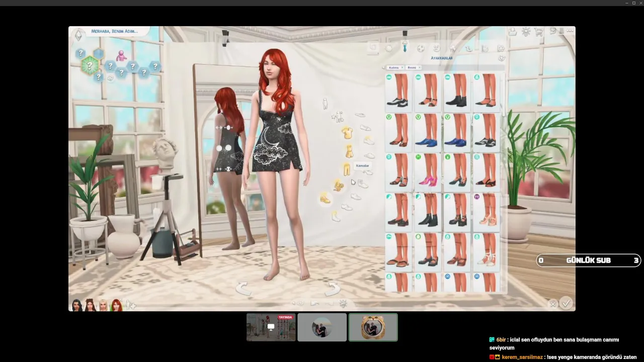The height and width of the screenshot is (362, 644).
Task: Click the plumbob icon beside the name field
Action: [x=79, y=35]
